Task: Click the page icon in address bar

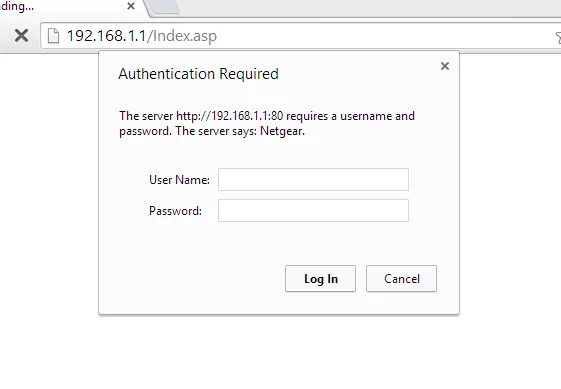Action: (x=53, y=36)
